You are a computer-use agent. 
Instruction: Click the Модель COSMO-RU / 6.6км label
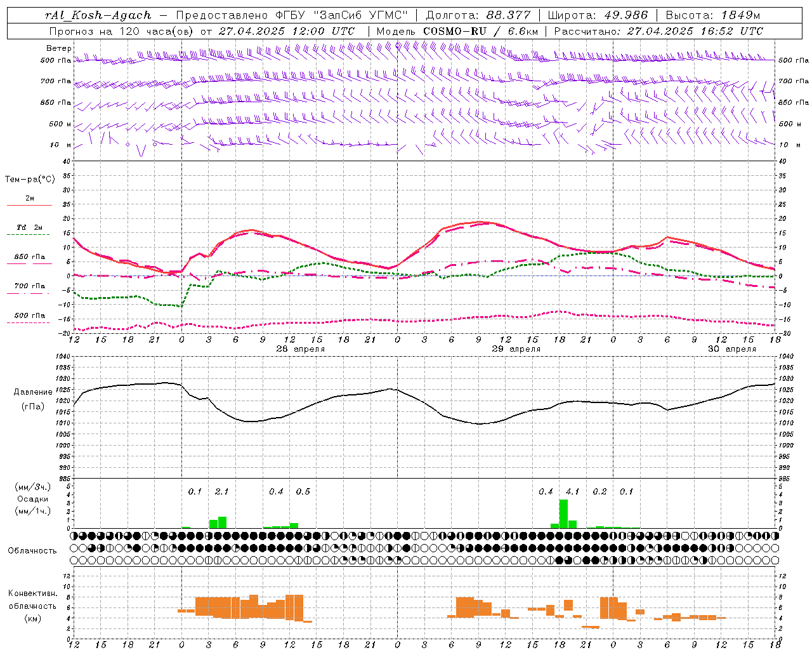coord(457,31)
